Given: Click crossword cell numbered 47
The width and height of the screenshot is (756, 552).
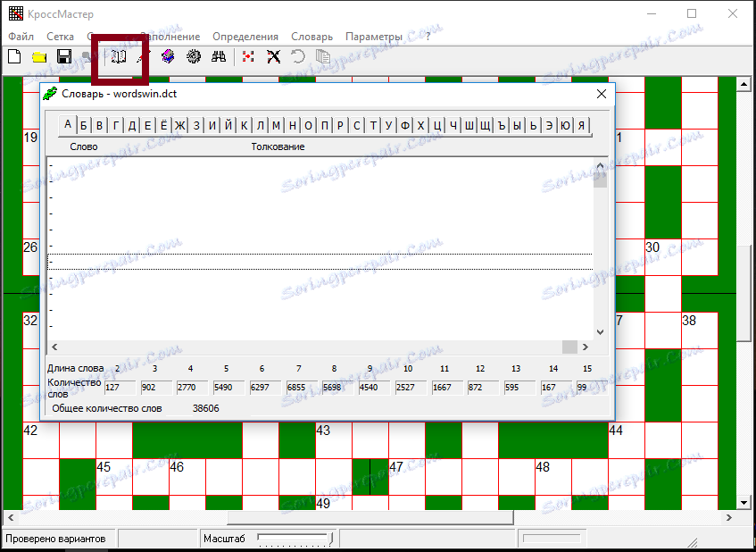Looking at the screenshot, I should tap(407, 477).
